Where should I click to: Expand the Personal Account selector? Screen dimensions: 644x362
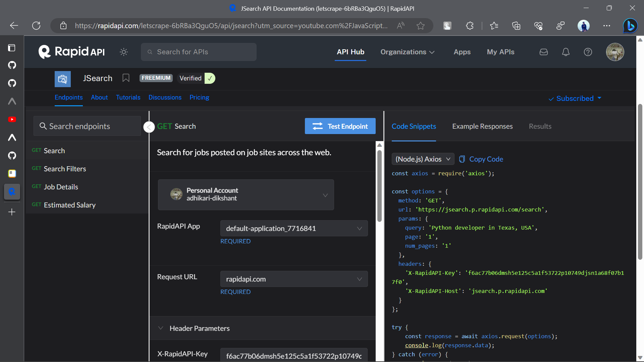click(x=246, y=195)
